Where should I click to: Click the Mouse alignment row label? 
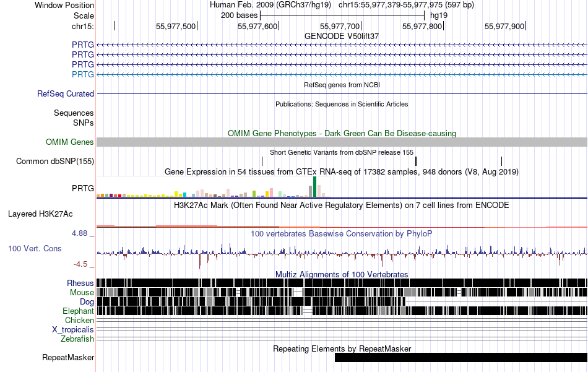tap(82, 293)
